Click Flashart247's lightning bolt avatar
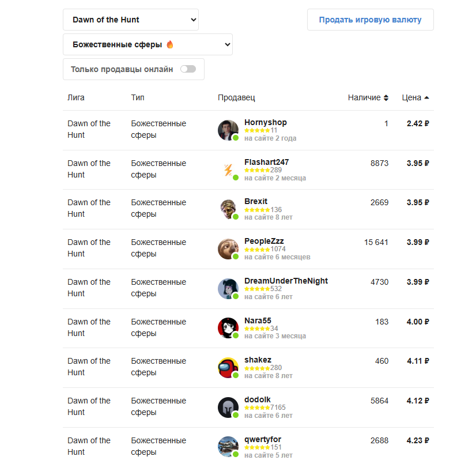The height and width of the screenshot is (464, 476). point(228,170)
